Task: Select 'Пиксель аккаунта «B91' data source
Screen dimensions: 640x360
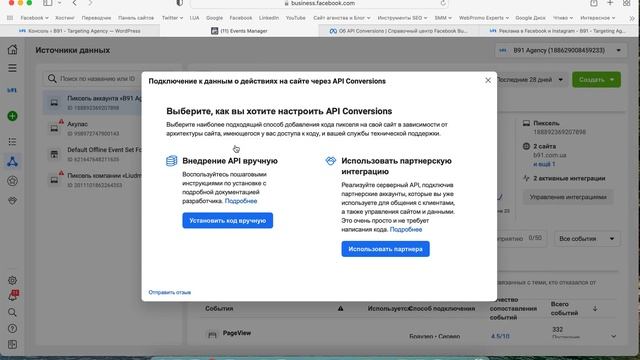Action: pyautogui.click(x=92, y=103)
